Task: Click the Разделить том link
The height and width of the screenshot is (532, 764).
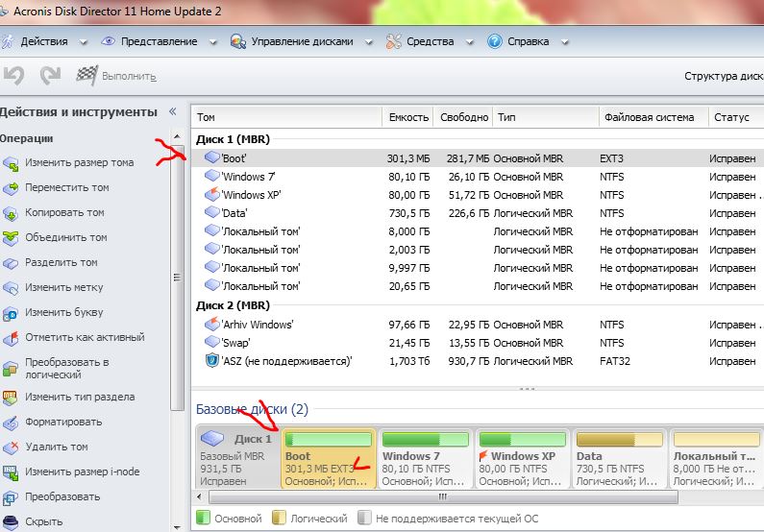Action: [62, 262]
